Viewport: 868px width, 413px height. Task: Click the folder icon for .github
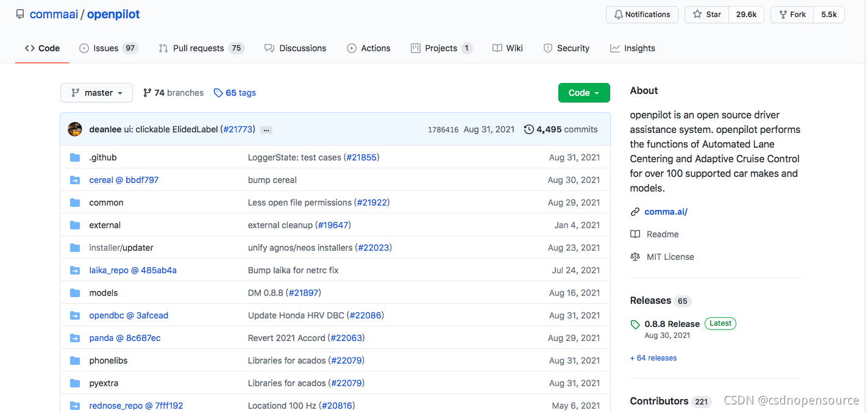pos(75,157)
